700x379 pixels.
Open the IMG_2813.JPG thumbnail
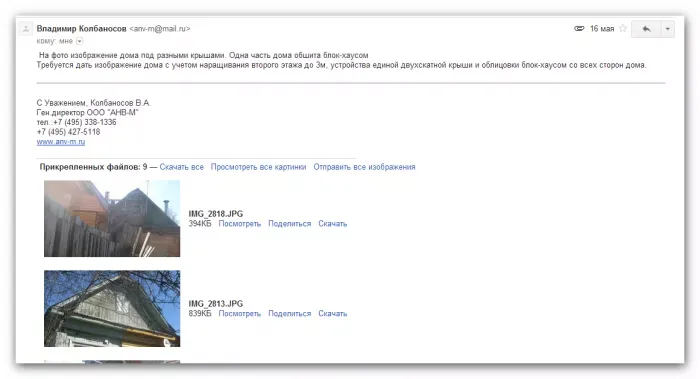[112, 308]
